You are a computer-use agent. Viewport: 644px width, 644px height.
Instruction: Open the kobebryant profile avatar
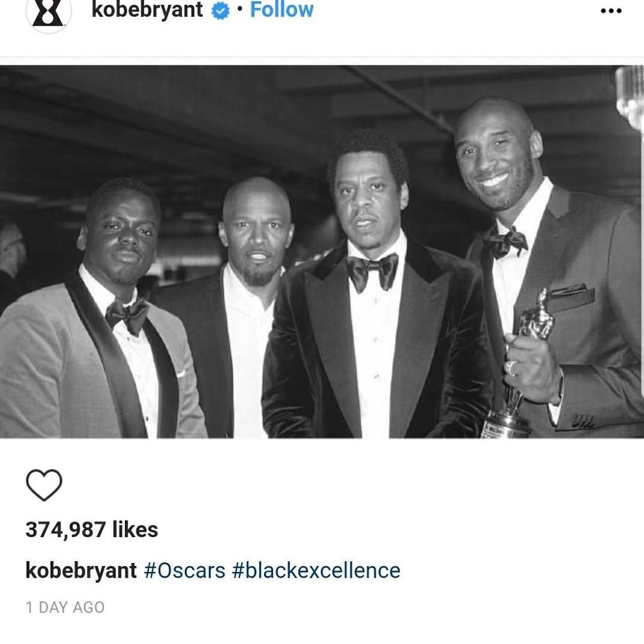click(48, 13)
